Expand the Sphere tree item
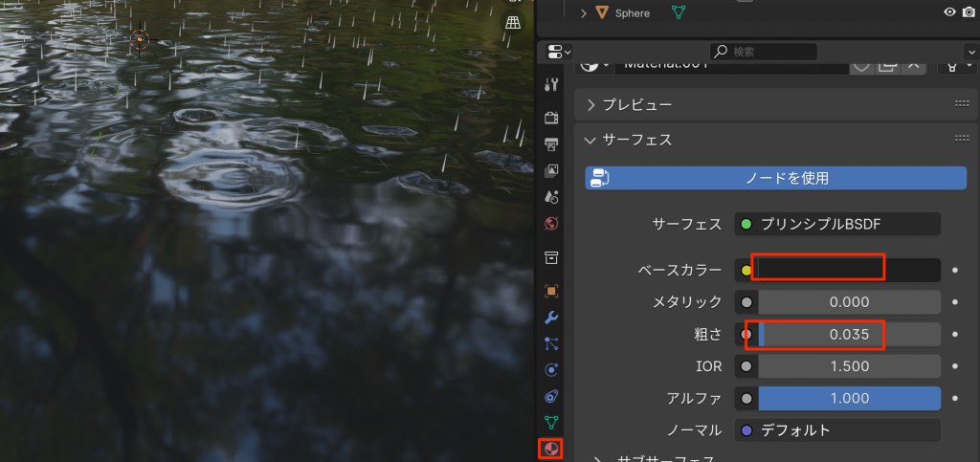 583,13
